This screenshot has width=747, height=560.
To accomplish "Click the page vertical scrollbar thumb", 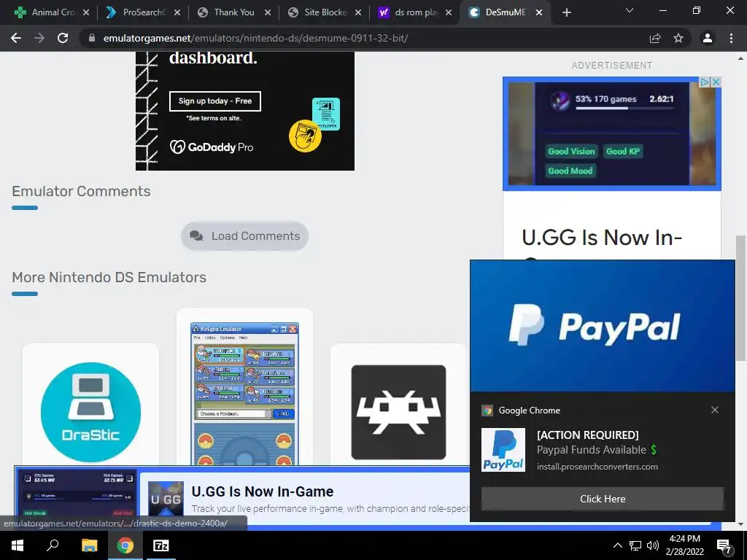I will point(740,297).
